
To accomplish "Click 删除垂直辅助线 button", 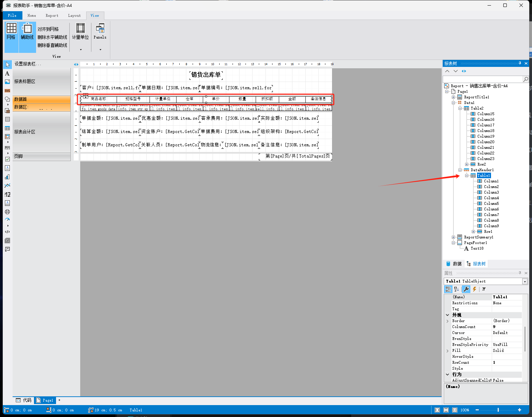I will tap(52, 45).
